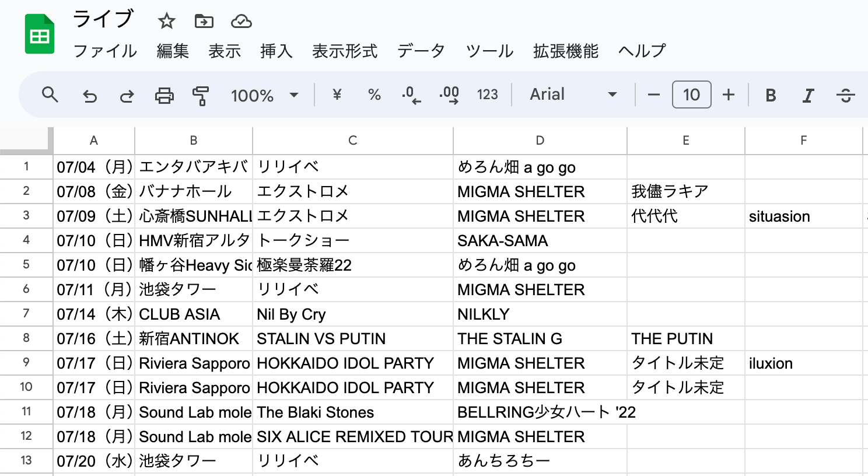Format as percent
This screenshot has width=868, height=476.
click(x=374, y=94)
